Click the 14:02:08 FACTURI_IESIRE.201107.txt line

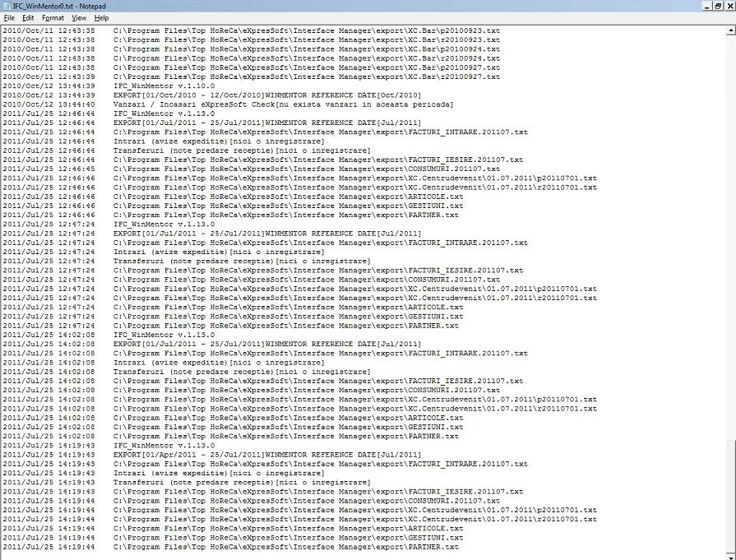[x=263, y=382]
